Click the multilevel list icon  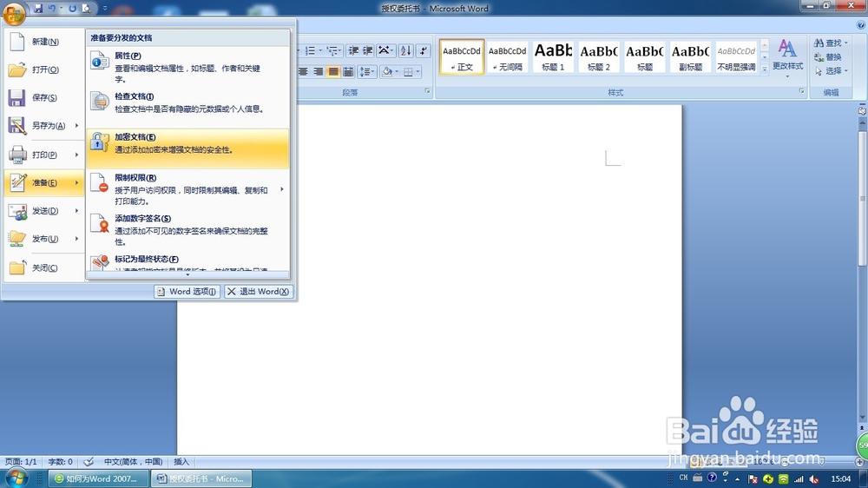(x=333, y=51)
